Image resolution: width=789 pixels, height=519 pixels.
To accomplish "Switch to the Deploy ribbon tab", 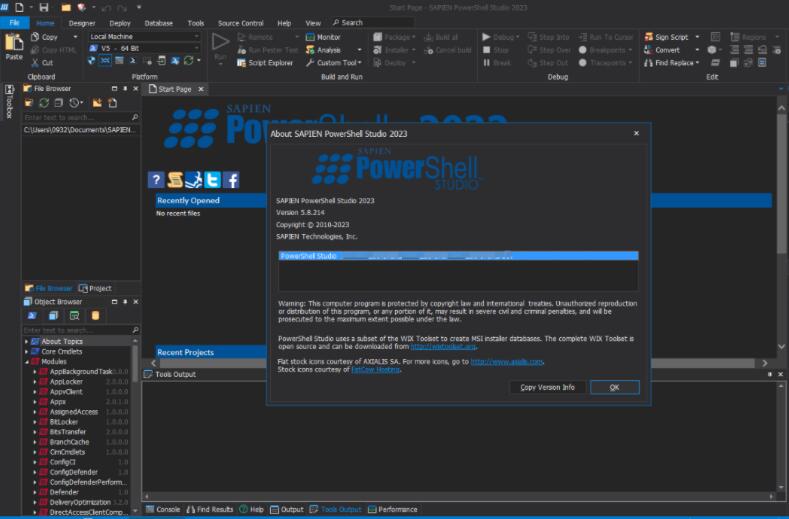I will 120,23.
